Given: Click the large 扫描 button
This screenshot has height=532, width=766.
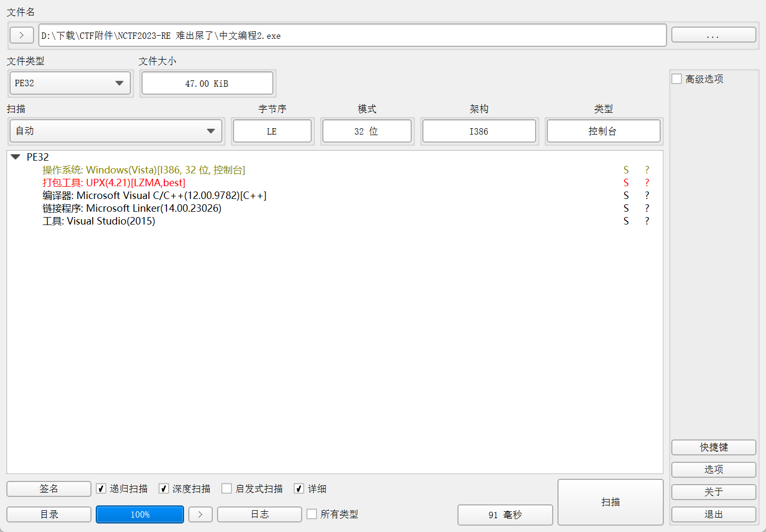Looking at the screenshot, I should (x=611, y=502).
